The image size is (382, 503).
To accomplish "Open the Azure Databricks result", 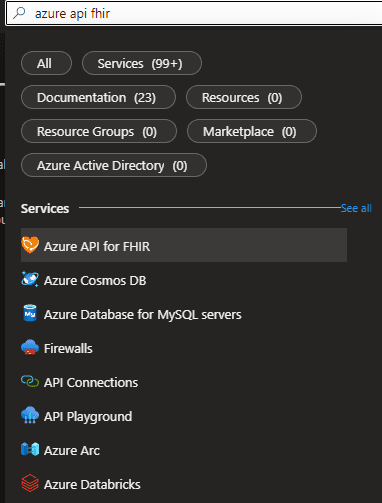I will point(184,484).
